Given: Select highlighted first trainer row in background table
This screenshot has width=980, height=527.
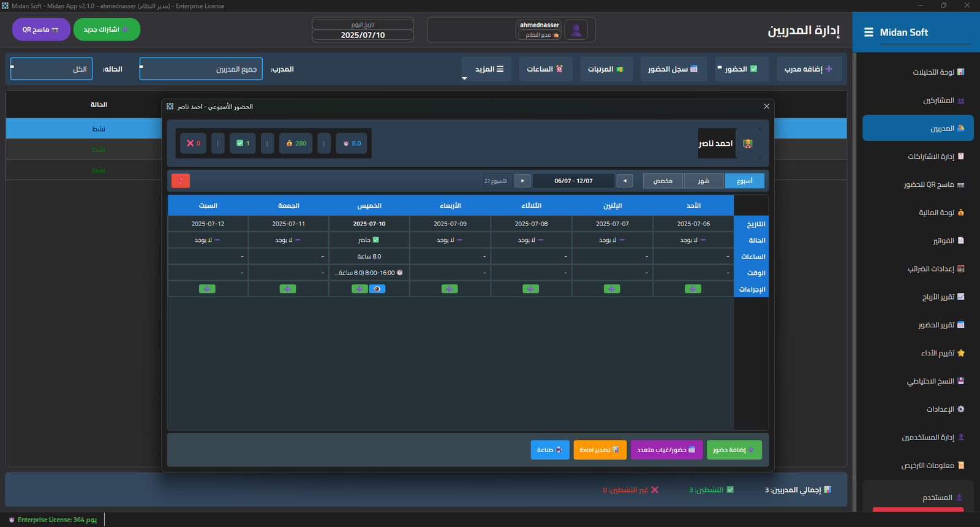Looking at the screenshot, I should click(84, 129).
